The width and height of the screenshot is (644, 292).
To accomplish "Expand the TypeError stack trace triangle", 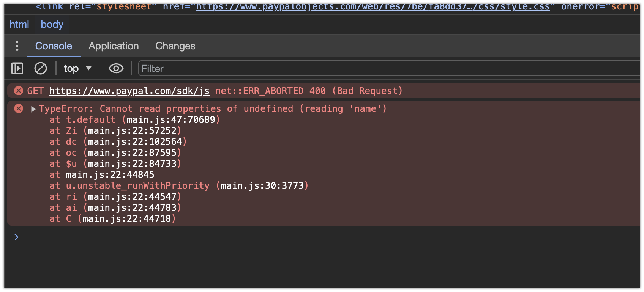I will [x=33, y=108].
